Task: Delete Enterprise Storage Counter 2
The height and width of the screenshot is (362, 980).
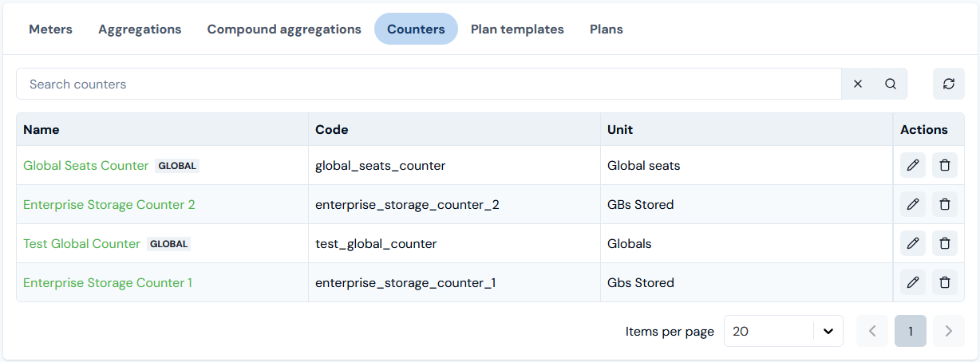Action: click(x=945, y=204)
